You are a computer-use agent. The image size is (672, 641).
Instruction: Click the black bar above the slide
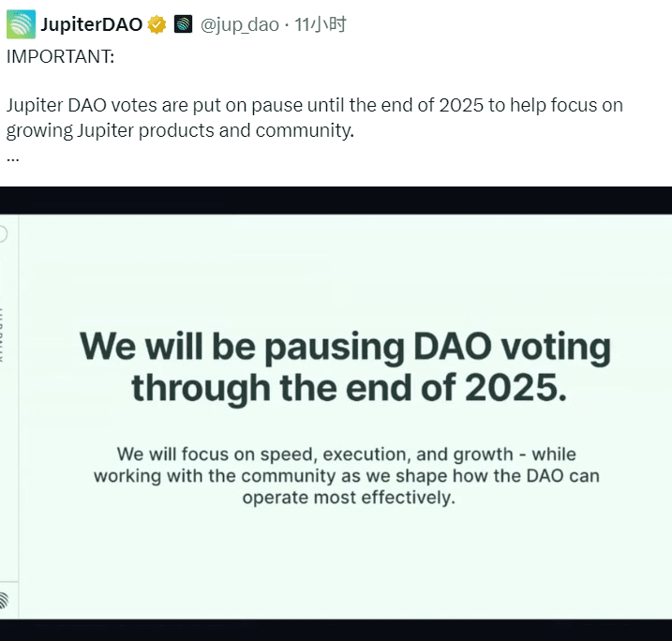tap(336, 201)
